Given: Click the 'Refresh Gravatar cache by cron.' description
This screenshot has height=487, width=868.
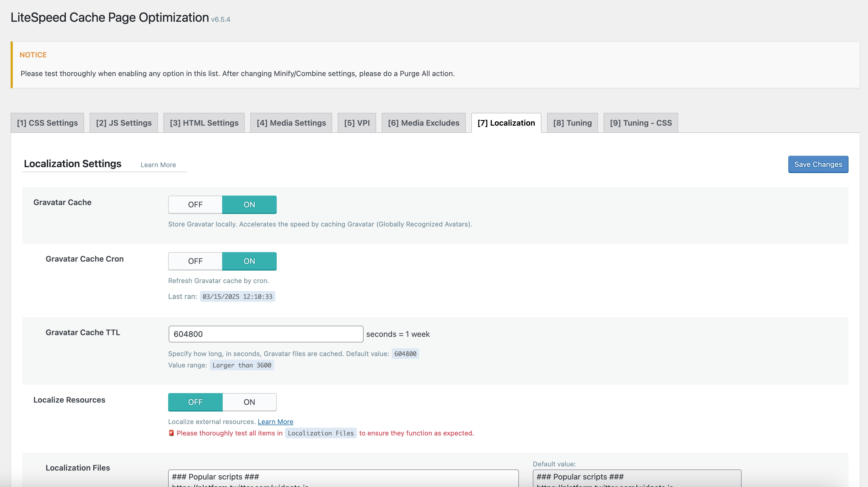Looking at the screenshot, I should (x=219, y=281).
